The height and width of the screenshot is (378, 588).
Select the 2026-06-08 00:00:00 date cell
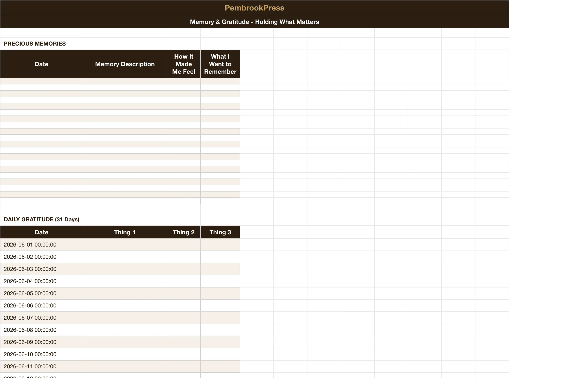point(41,330)
